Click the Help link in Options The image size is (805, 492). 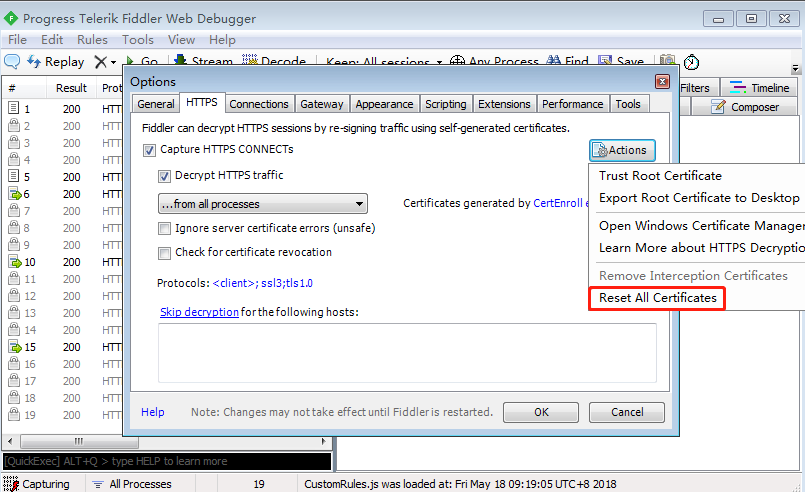click(152, 412)
